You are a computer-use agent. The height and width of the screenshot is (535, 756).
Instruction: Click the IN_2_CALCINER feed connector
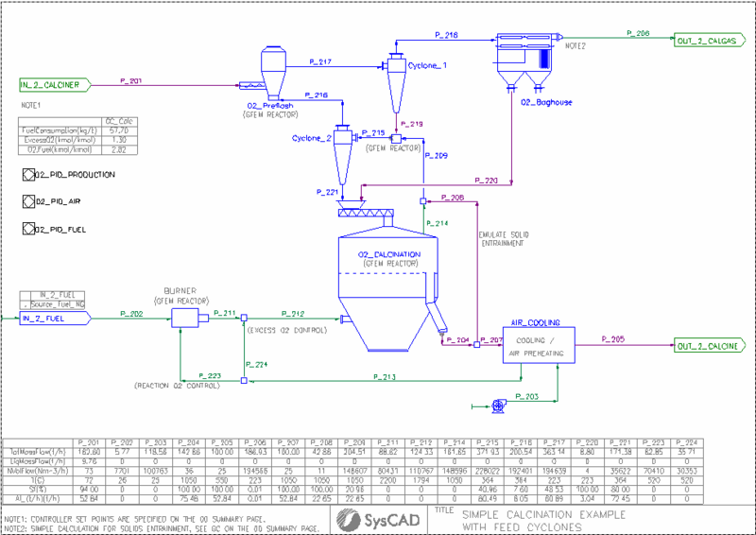click(x=55, y=85)
